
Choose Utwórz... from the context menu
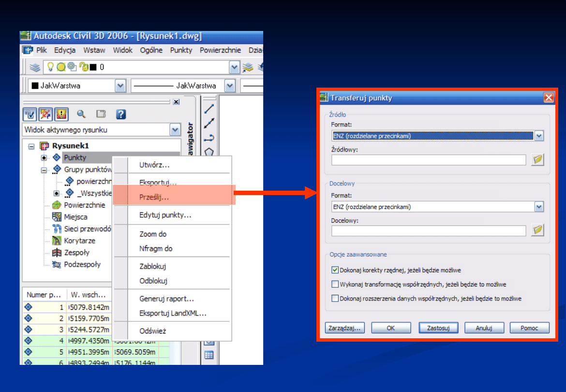[154, 165]
